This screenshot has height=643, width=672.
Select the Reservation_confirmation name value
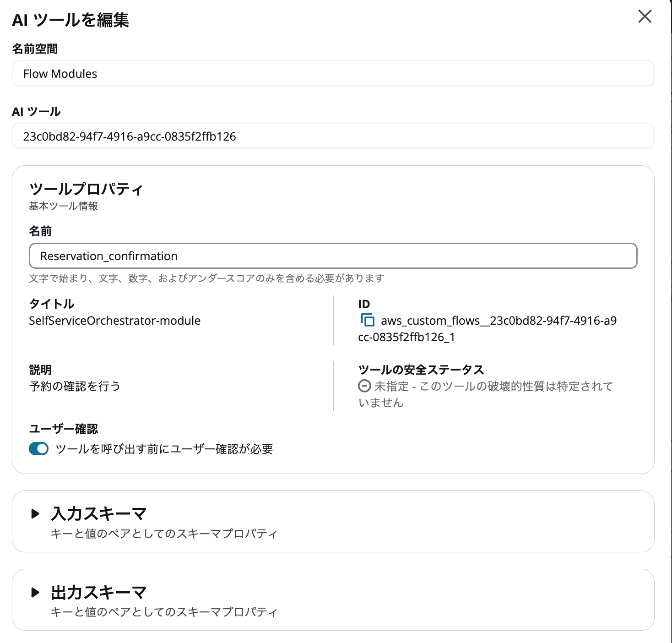pos(109,256)
